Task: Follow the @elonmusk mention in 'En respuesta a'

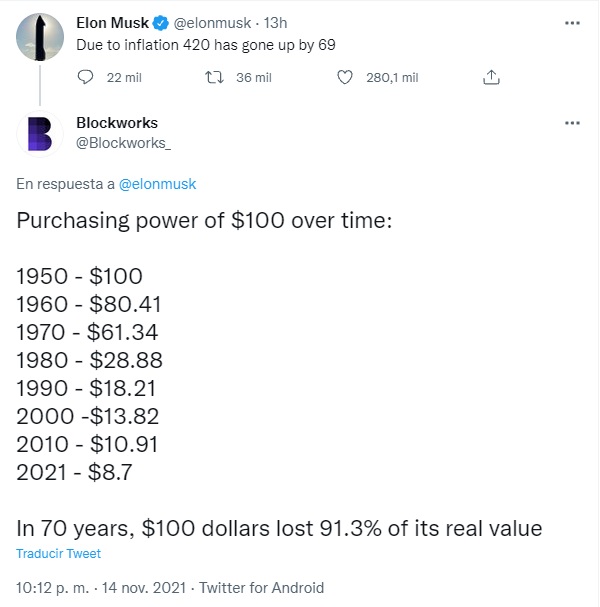Action: tap(158, 184)
